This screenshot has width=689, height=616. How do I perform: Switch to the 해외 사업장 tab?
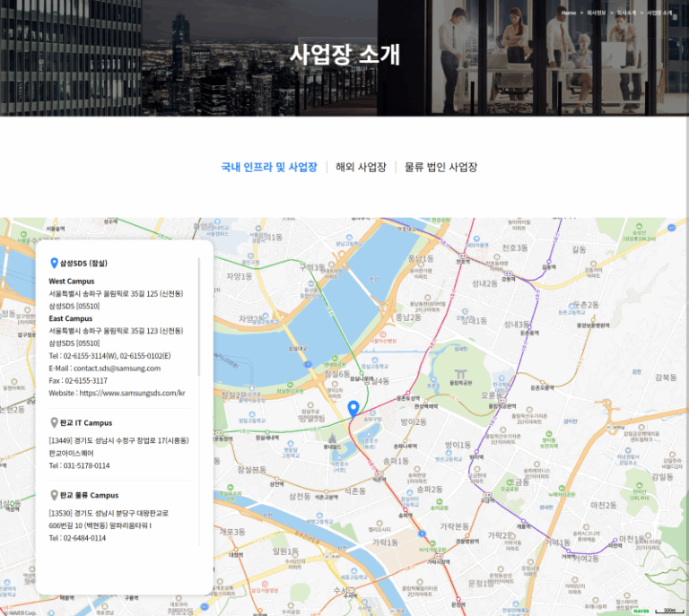[361, 168]
